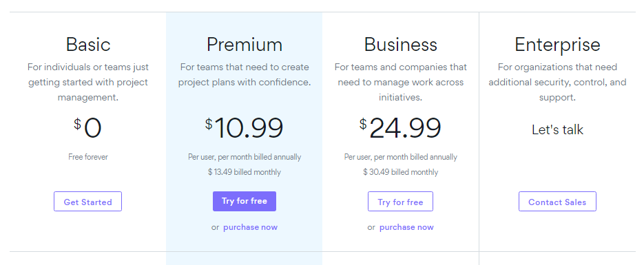Click Premium's per user billed annually note
Image resolution: width=644 pixels, height=265 pixels.
pos(245,157)
